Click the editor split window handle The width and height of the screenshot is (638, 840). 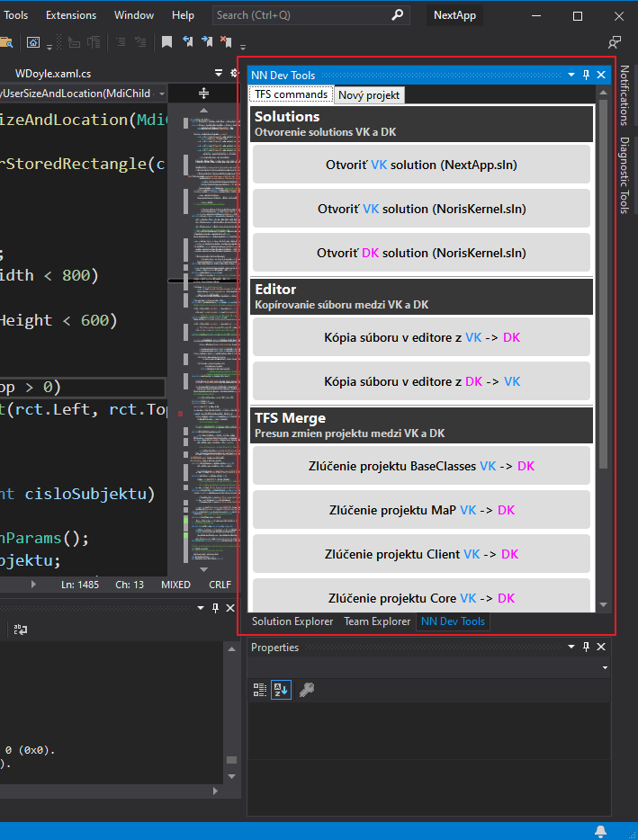[203, 94]
